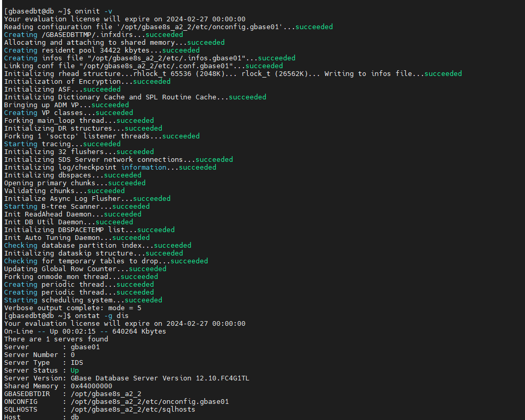Click the 'soctcp' listener threads line
The height and width of the screenshot is (420, 525).
(x=102, y=136)
